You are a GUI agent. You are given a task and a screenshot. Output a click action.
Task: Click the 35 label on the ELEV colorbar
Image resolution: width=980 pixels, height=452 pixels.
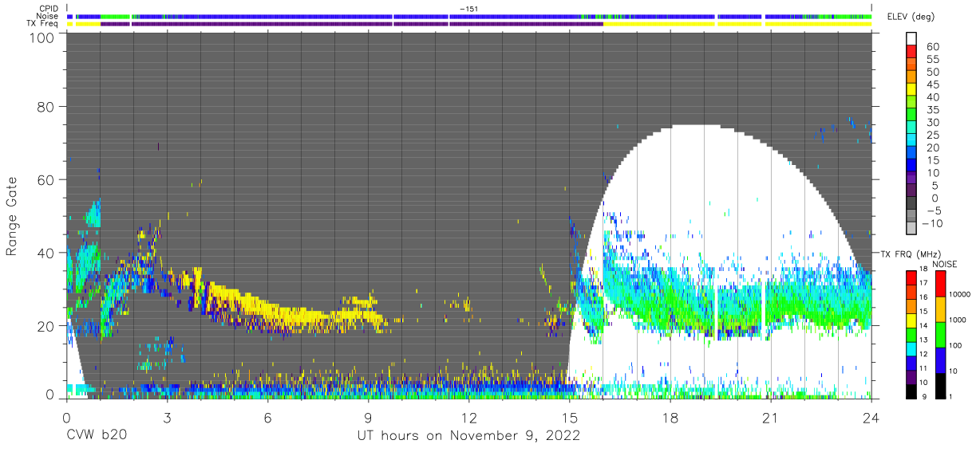pos(933,110)
